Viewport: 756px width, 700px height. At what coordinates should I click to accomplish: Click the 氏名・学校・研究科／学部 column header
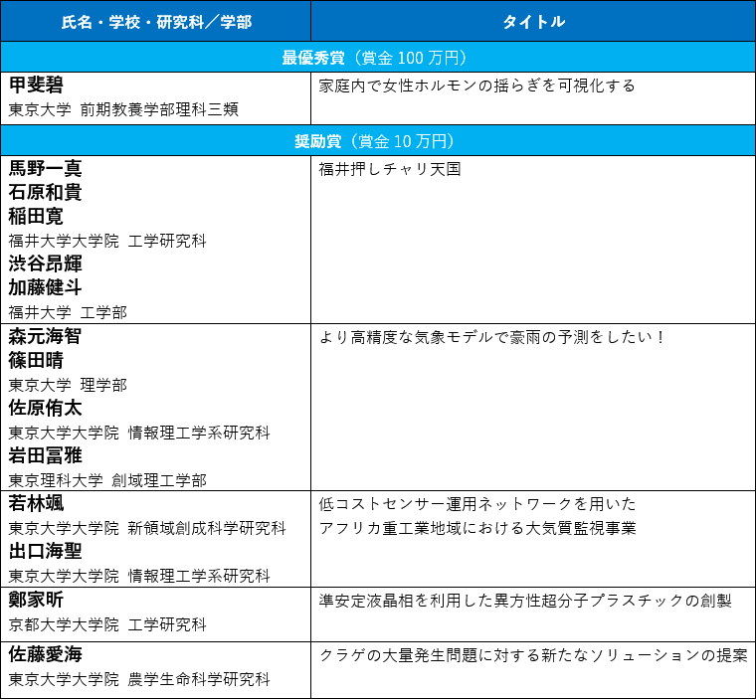154,21
